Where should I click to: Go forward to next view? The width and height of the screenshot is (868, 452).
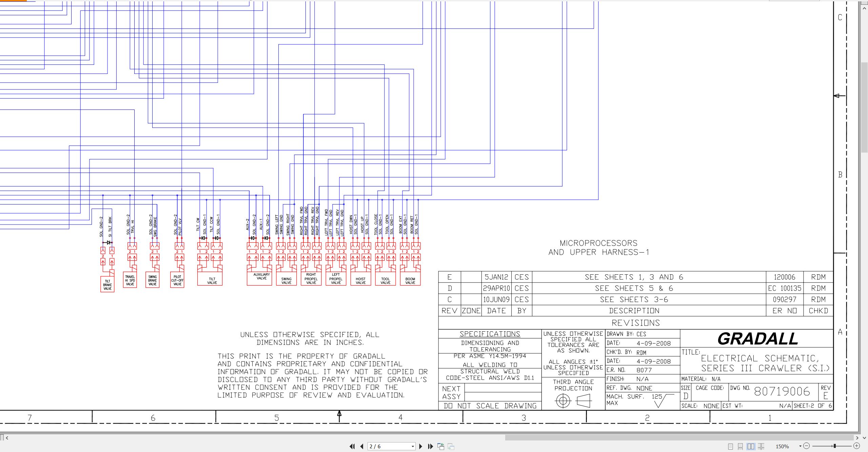[451, 446]
